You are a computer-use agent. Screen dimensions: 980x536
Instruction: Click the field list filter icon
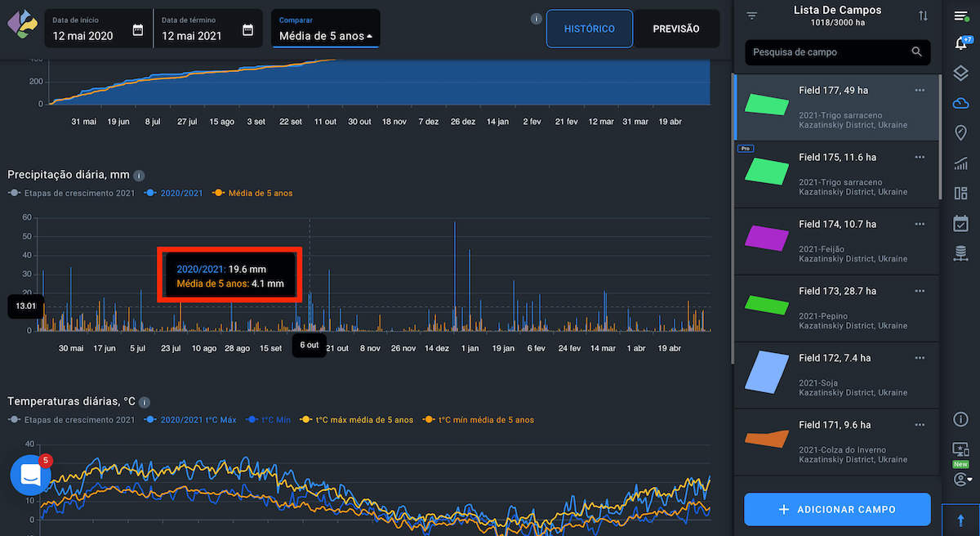(x=752, y=16)
